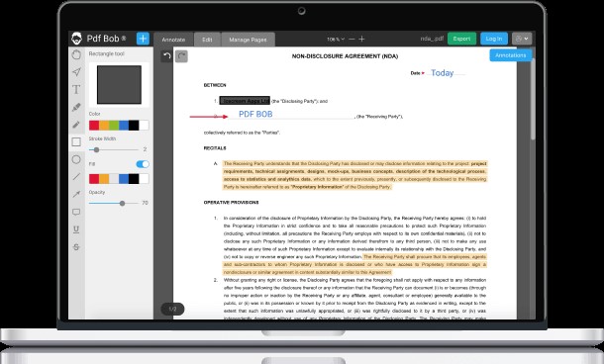Select the Text tool icon
This screenshot has height=364, width=604.
click(76, 89)
